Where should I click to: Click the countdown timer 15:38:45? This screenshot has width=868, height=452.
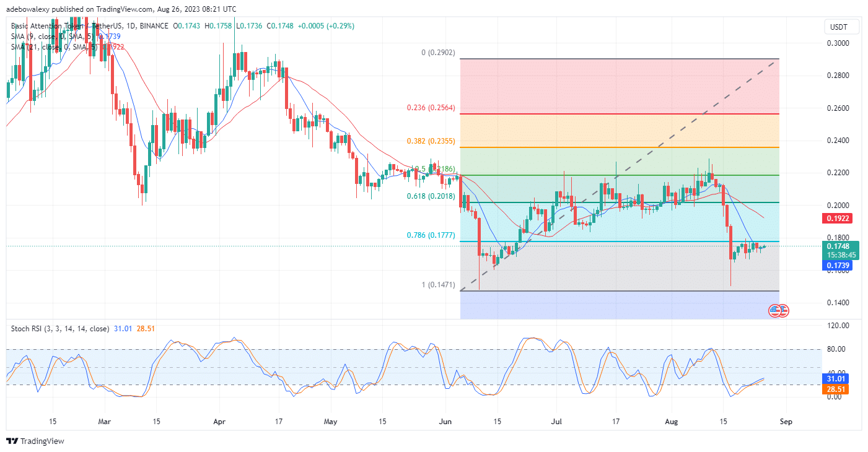pyautogui.click(x=841, y=254)
